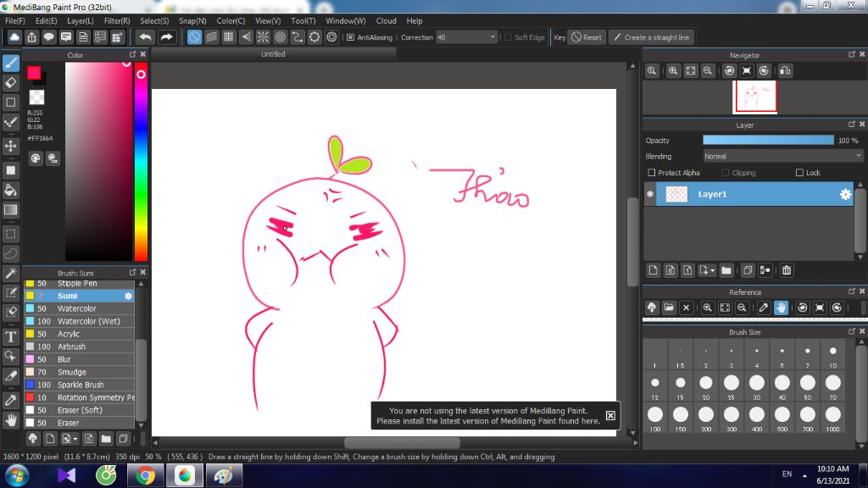Screen dimensions: 868x488
Task: Click the rainbow hue slider
Action: click(142, 161)
